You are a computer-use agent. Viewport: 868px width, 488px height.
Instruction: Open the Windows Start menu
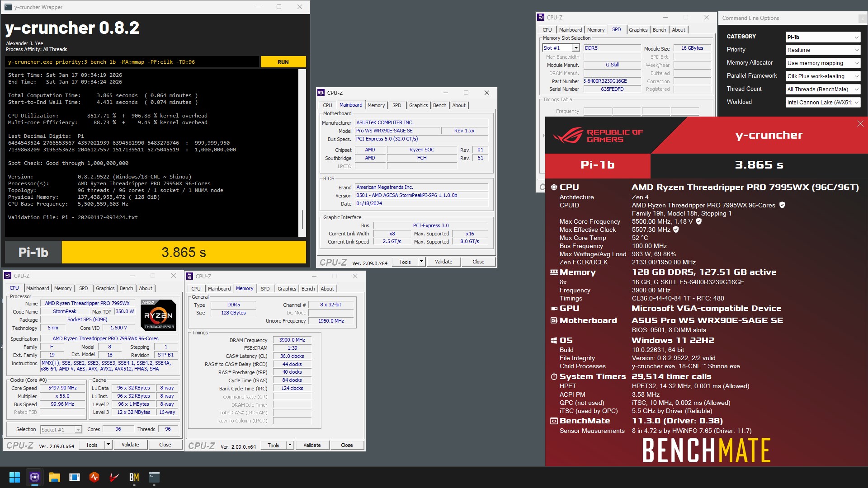[14, 477]
